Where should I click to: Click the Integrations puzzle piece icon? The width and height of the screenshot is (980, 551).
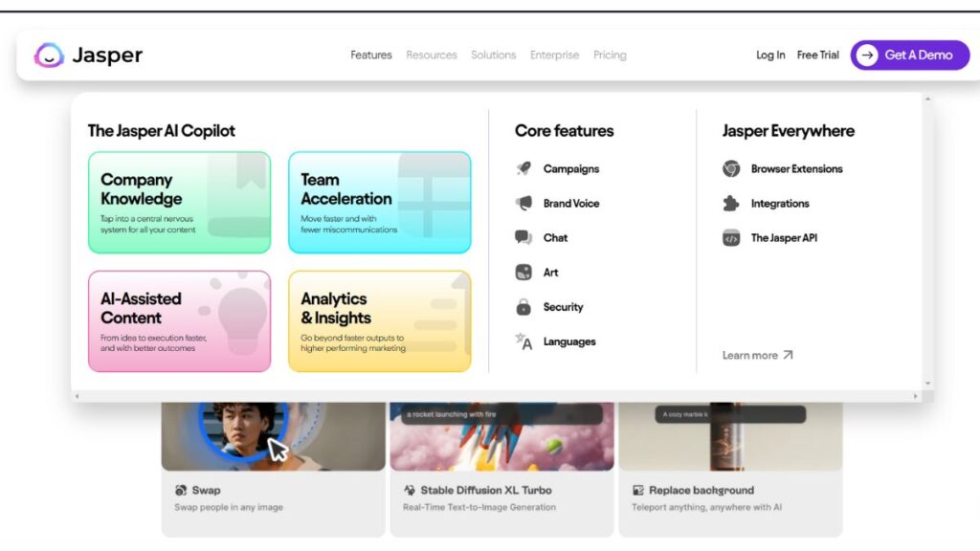pyautogui.click(x=731, y=204)
